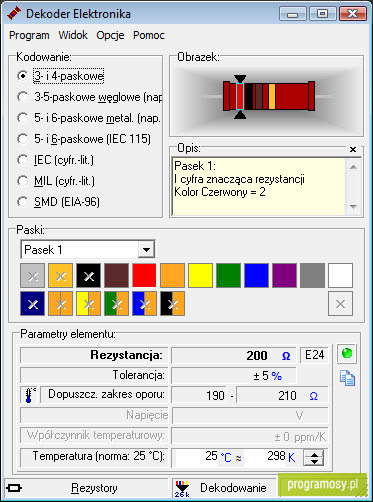Select 3- i 4-paskowe coding option
This screenshot has height=502, width=373.
point(61,76)
